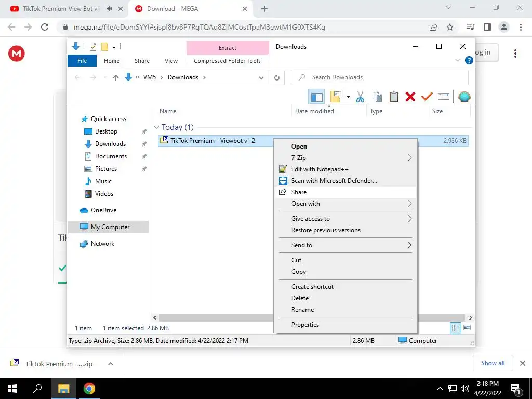Screen dimensions: 532x399
Task: Expand the Give access to submenu
Action: coord(345,219)
